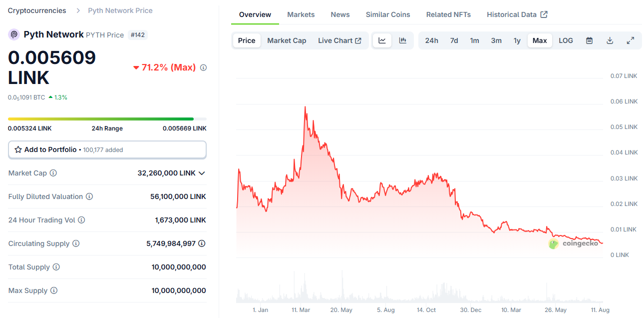Click the Pyth Network Price breadcrumb
Screen dimensions: 644x318
(120, 10)
